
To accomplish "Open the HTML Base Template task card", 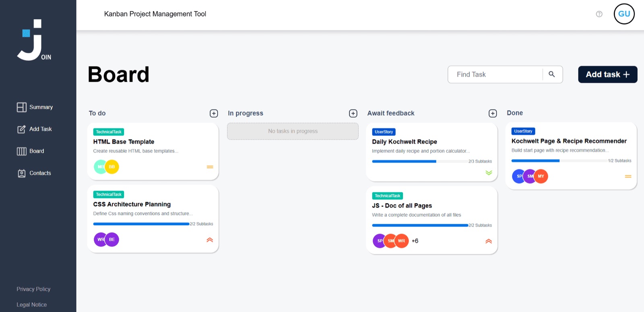I will (x=153, y=152).
